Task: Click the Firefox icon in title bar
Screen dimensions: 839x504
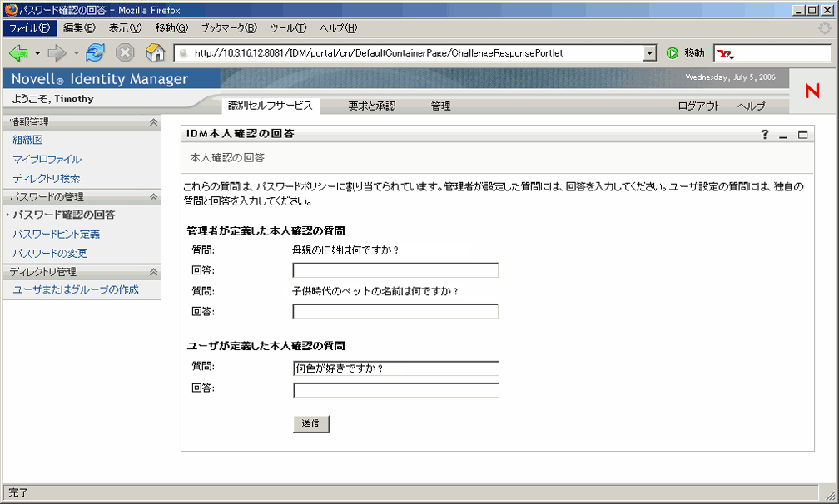Action: (11, 10)
